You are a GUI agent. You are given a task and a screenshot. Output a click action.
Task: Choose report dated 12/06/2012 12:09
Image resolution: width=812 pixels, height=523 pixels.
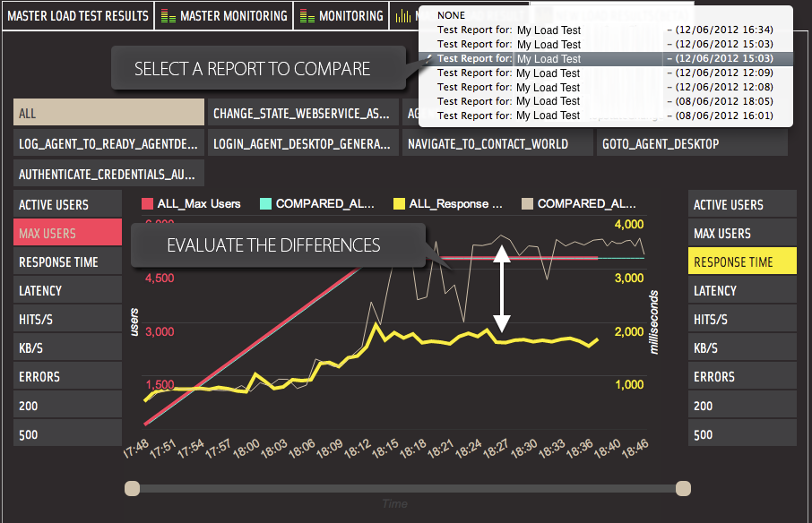pos(605,73)
